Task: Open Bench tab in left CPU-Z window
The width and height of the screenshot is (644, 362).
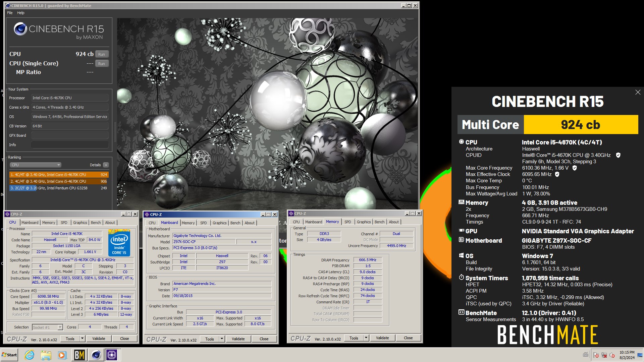Action: 96,223
